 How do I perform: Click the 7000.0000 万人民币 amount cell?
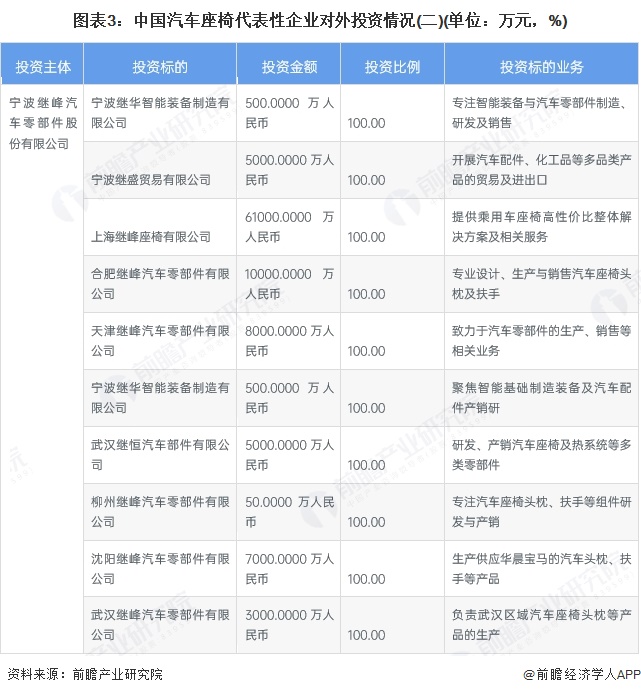coord(289,568)
